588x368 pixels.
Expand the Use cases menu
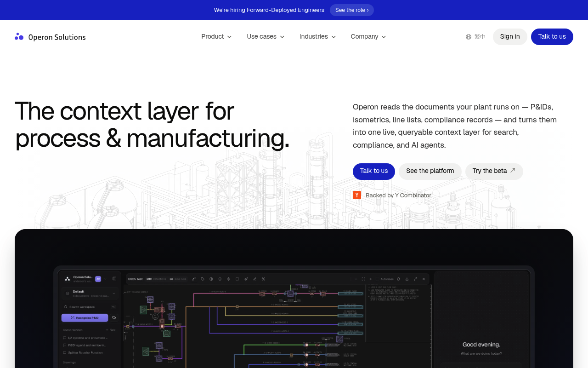coord(266,37)
